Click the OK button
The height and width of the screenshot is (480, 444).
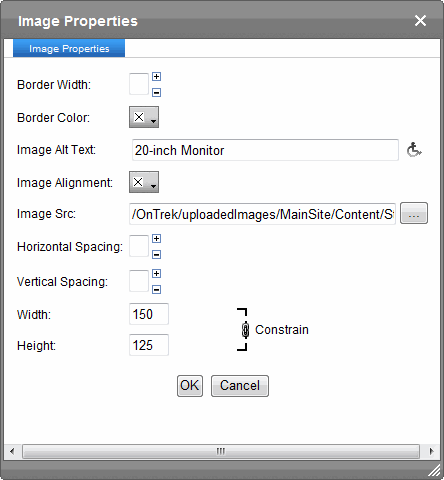tap(190, 386)
